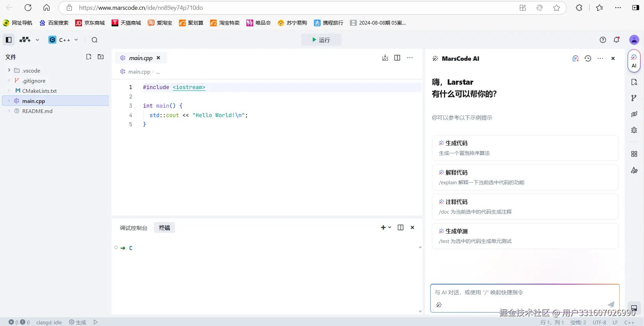This screenshot has width=644, height=326.
Task: Close the terminal panel
Action: (x=412, y=227)
